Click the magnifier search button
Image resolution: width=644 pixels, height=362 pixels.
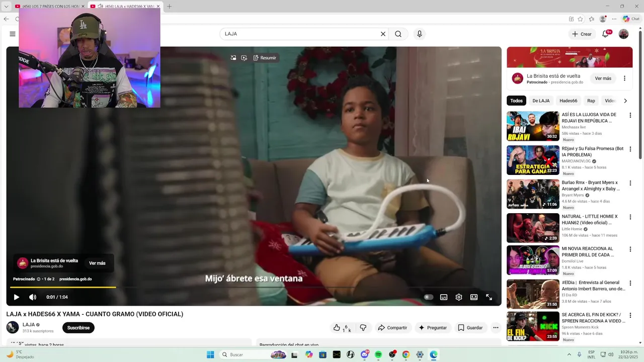pyautogui.click(x=398, y=34)
